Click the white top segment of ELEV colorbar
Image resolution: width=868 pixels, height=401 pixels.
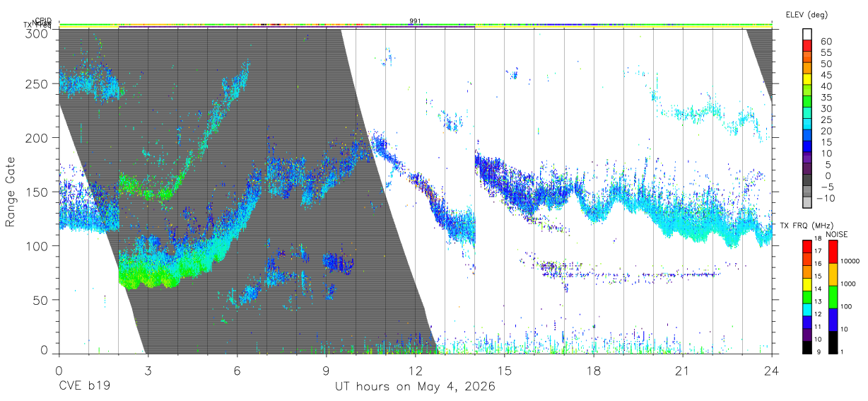pyautogui.click(x=807, y=33)
